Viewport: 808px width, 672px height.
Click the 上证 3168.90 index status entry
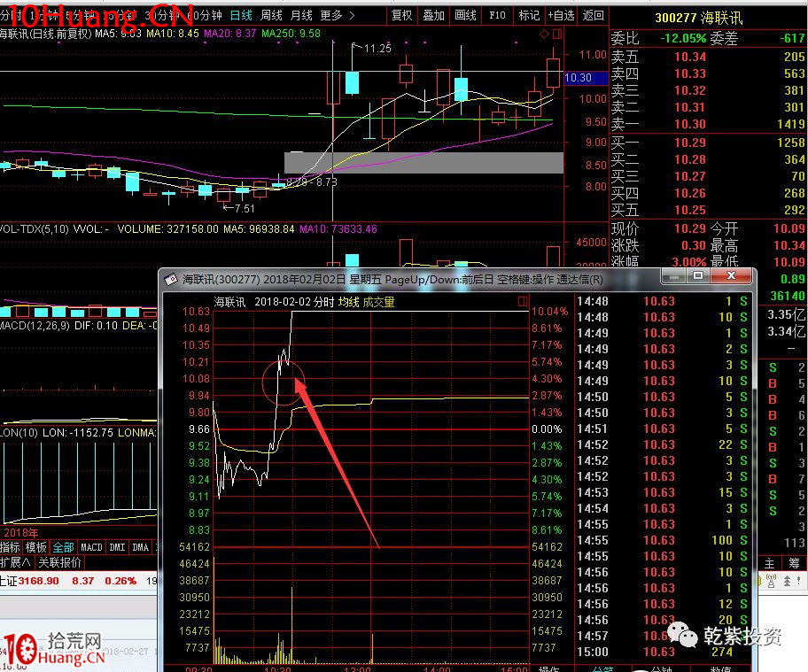click(30, 581)
